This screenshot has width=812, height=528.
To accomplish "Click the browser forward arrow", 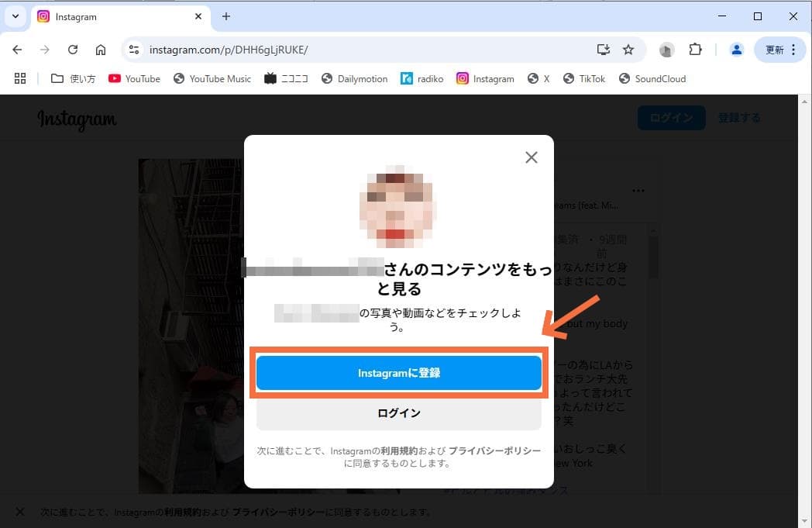I will point(45,50).
